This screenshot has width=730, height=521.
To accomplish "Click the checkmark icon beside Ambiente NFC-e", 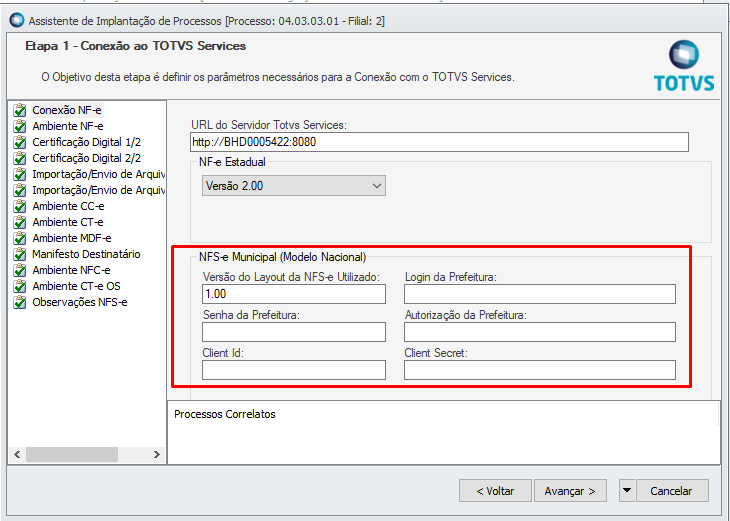I will (x=20, y=270).
